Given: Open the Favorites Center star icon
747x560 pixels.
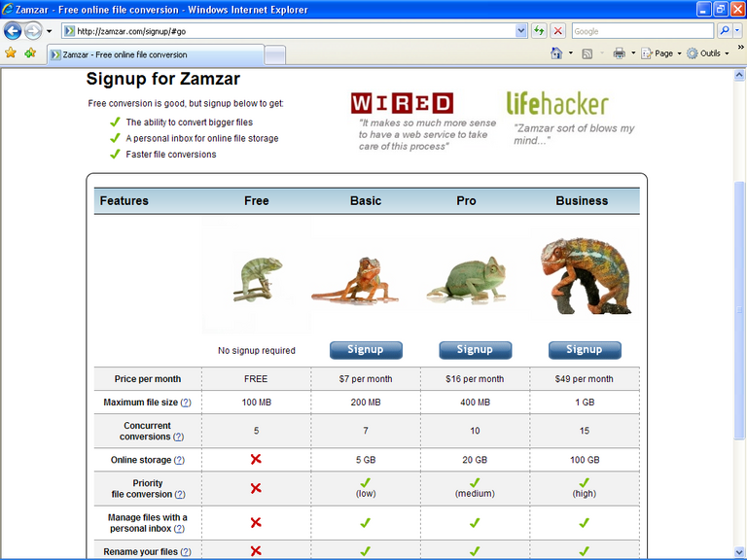Looking at the screenshot, I should pos(11,52).
